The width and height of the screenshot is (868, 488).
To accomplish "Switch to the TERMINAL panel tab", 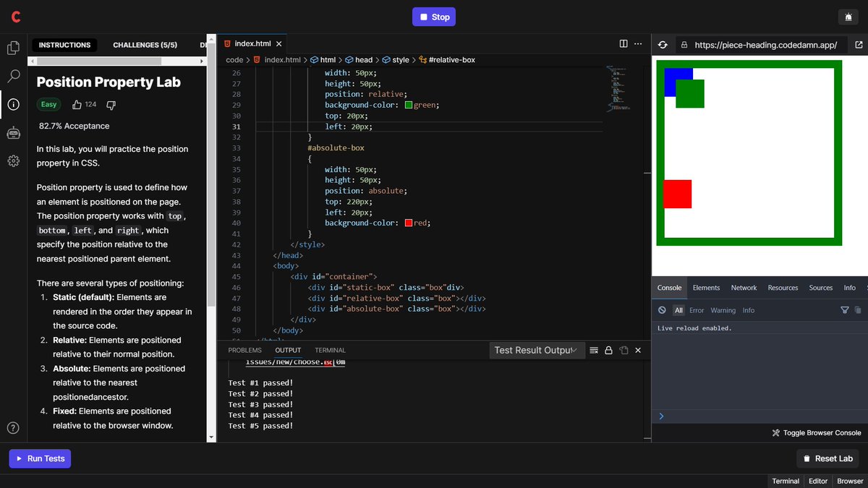I will click(x=330, y=350).
